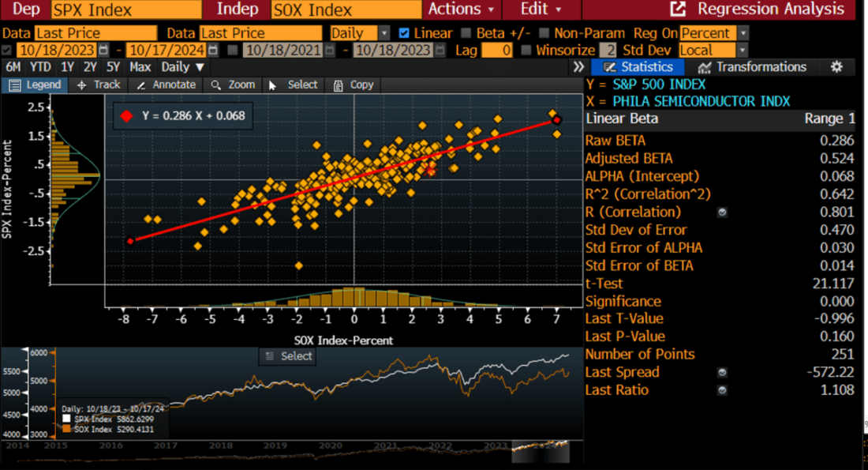Enable the Non-Param checkbox

click(544, 33)
